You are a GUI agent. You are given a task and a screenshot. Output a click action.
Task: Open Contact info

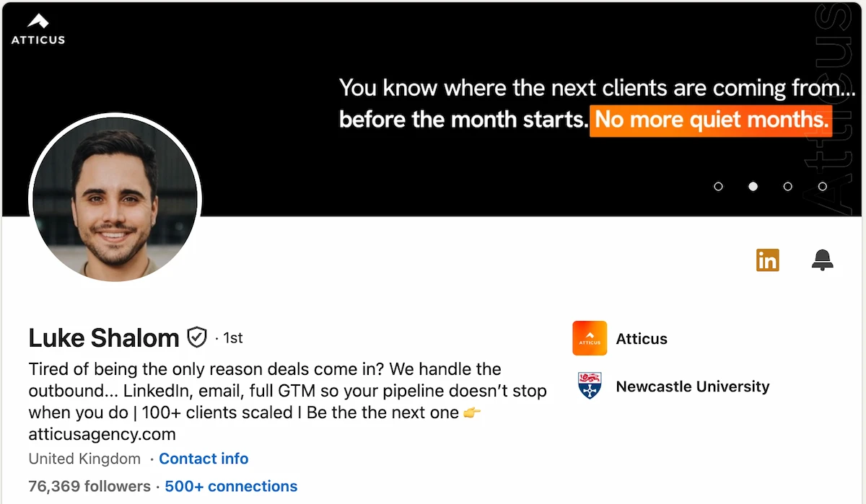[x=204, y=459]
